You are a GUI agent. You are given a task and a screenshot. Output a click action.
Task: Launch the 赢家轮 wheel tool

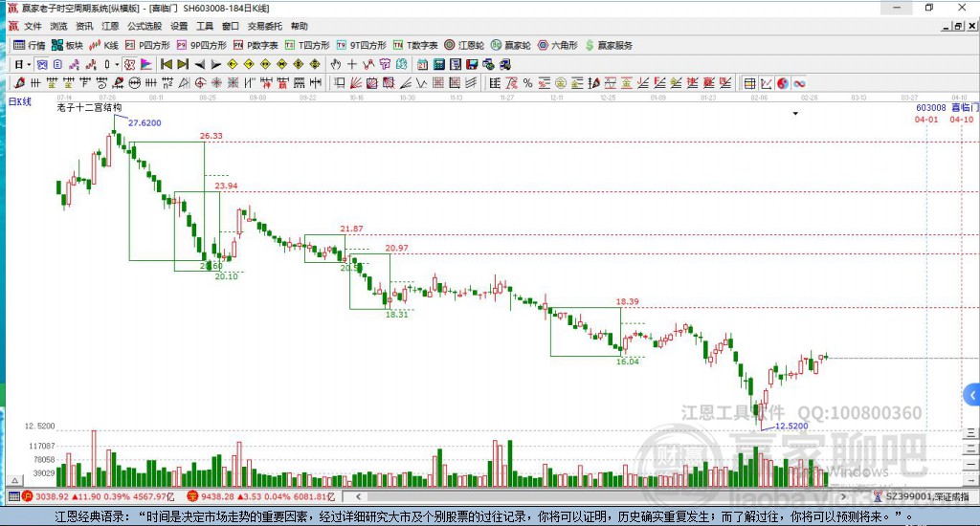[x=511, y=45]
